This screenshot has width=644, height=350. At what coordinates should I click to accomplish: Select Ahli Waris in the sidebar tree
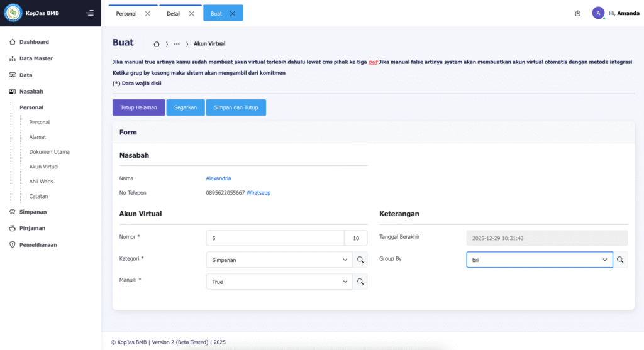point(41,182)
